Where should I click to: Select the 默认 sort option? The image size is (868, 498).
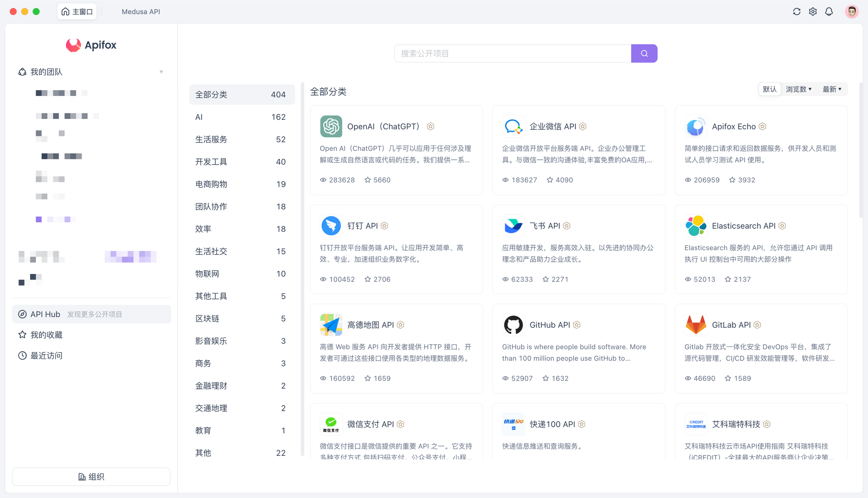[769, 89]
